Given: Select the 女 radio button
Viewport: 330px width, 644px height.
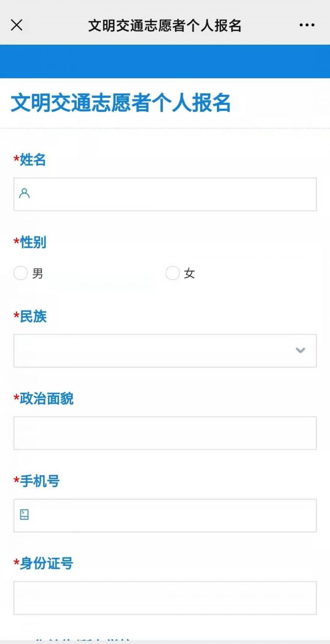Looking at the screenshot, I should pos(172,274).
